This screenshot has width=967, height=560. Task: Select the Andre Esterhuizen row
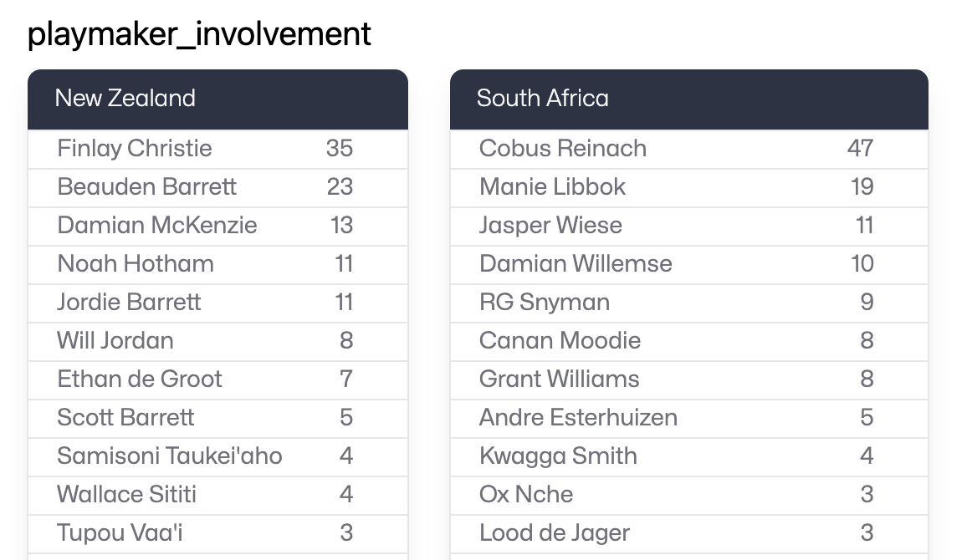pyautogui.click(x=689, y=418)
